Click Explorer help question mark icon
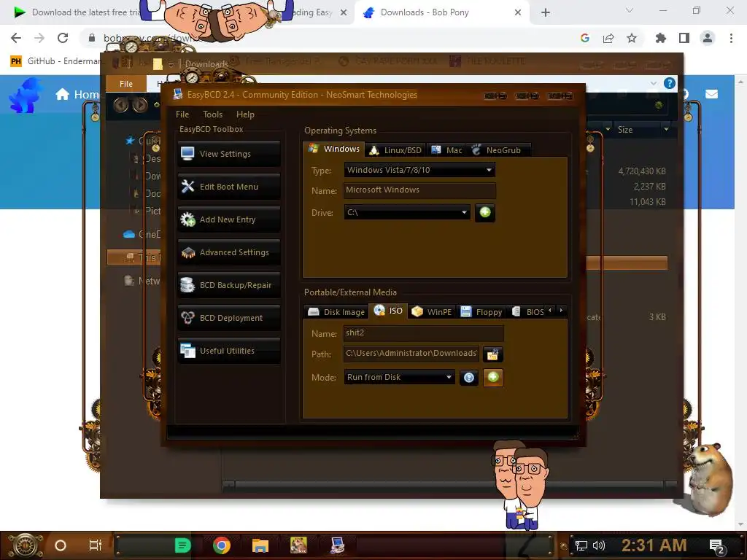747x560 pixels. 670,83
